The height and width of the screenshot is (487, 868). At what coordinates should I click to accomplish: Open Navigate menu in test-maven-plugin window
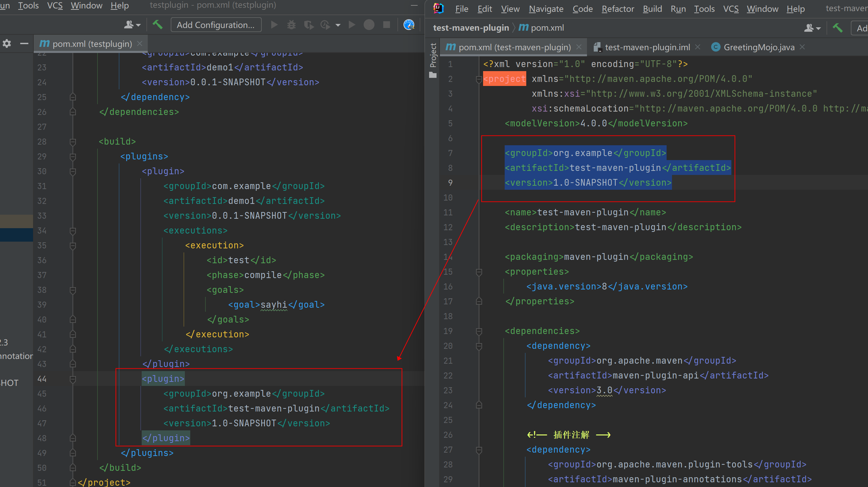[x=546, y=9]
